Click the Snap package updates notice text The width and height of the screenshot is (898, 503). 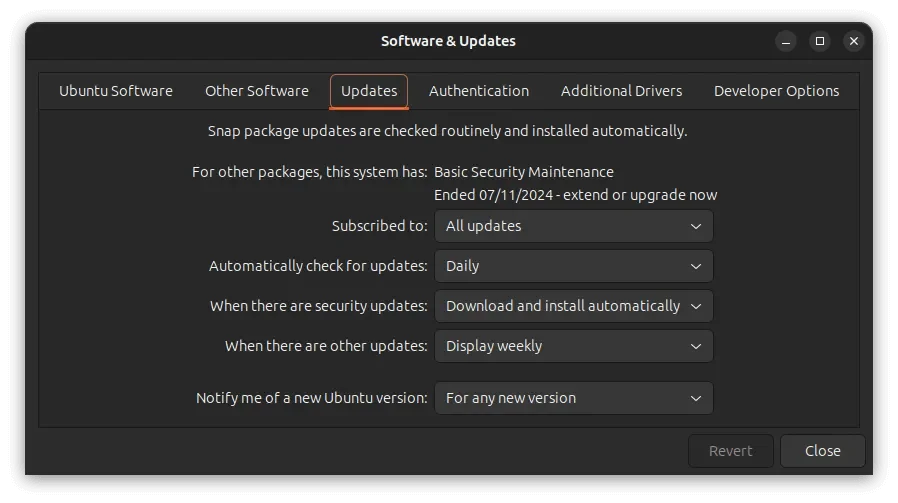point(447,131)
